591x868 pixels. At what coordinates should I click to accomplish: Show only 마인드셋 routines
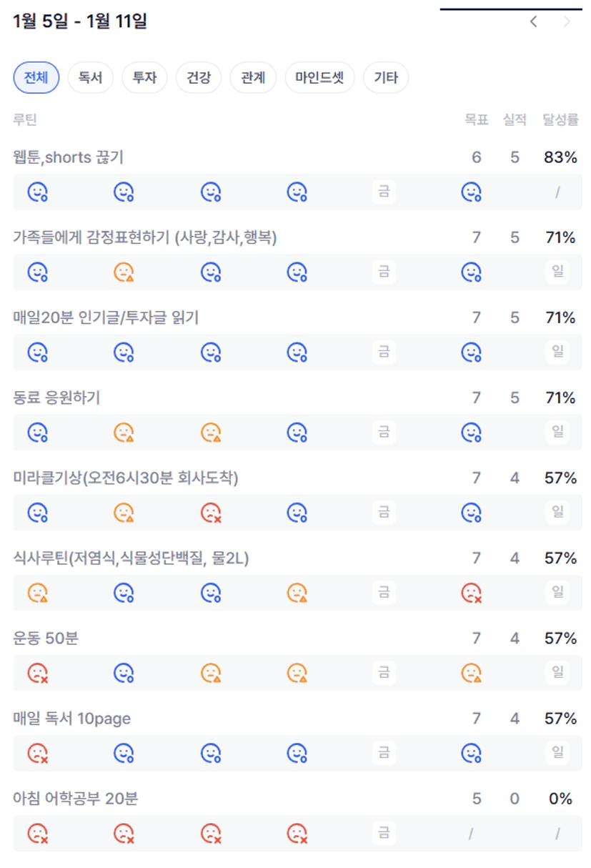click(319, 77)
